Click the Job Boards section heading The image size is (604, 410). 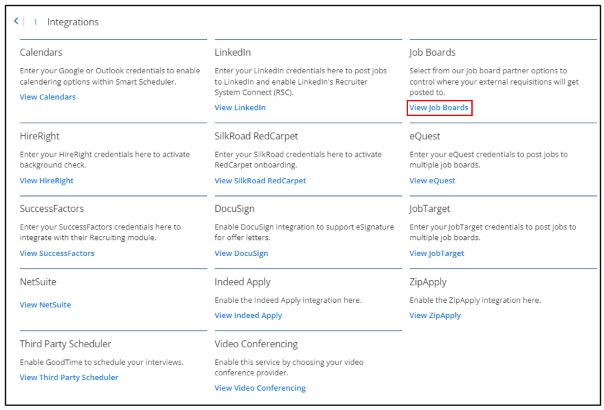point(433,52)
